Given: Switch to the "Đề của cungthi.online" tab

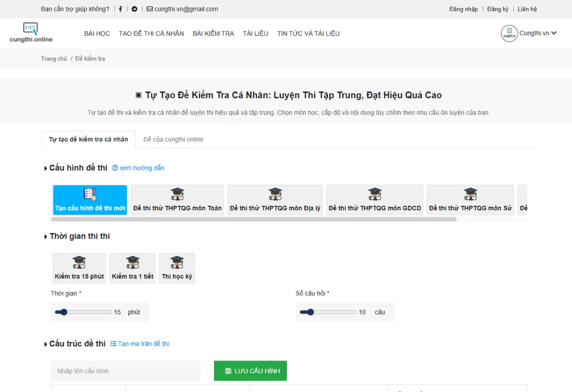Looking at the screenshot, I should 173,139.
